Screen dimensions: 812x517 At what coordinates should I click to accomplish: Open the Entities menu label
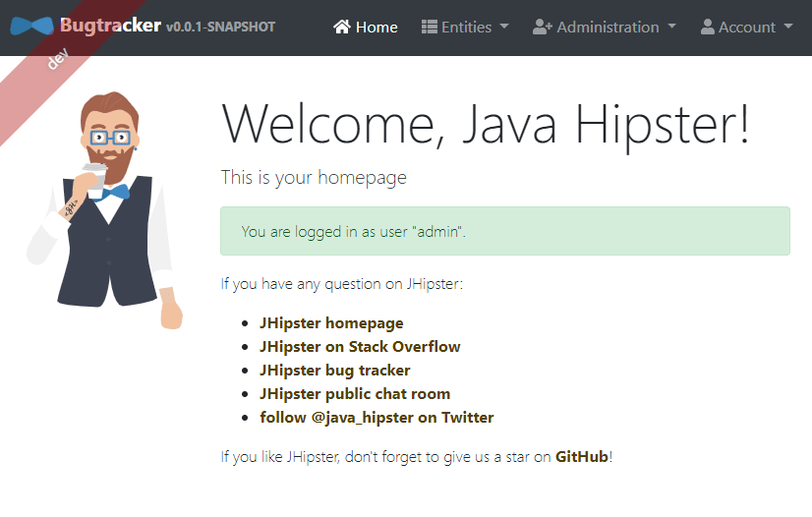point(466,27)
